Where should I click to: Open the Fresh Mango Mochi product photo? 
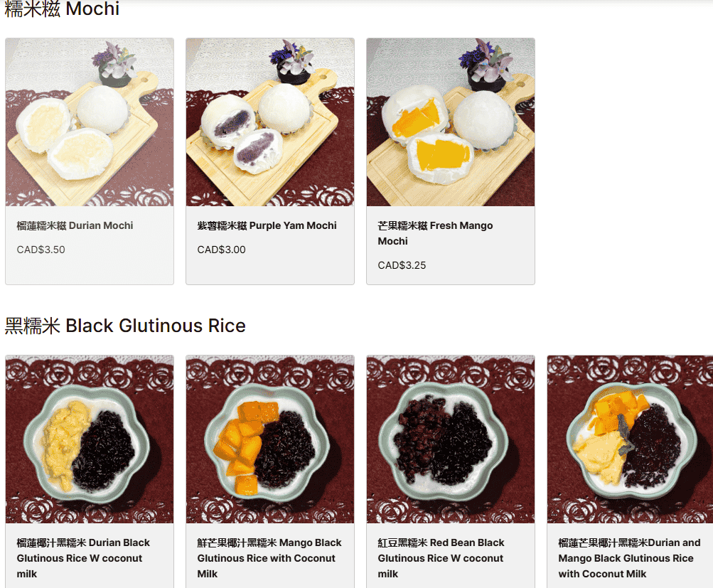coord(451,122)
